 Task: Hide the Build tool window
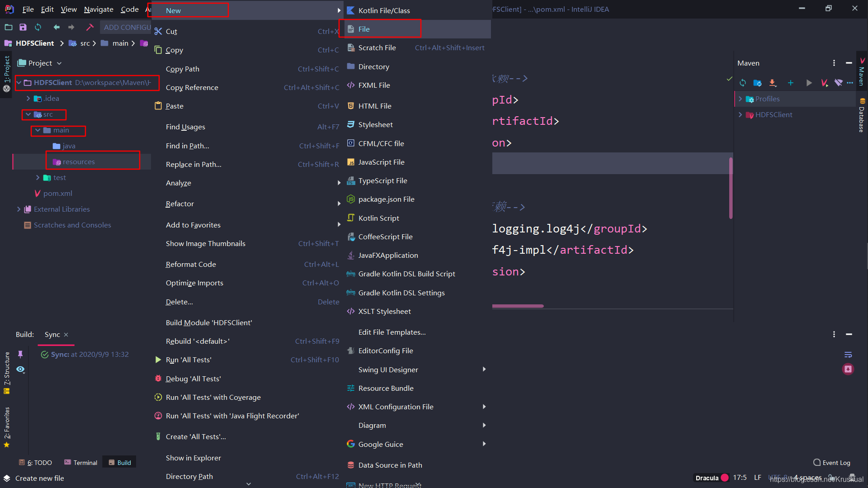tap(849, 334)
